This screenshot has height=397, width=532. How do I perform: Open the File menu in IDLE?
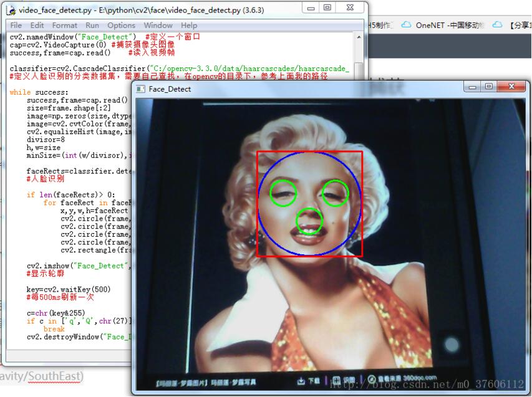point(16,26)
